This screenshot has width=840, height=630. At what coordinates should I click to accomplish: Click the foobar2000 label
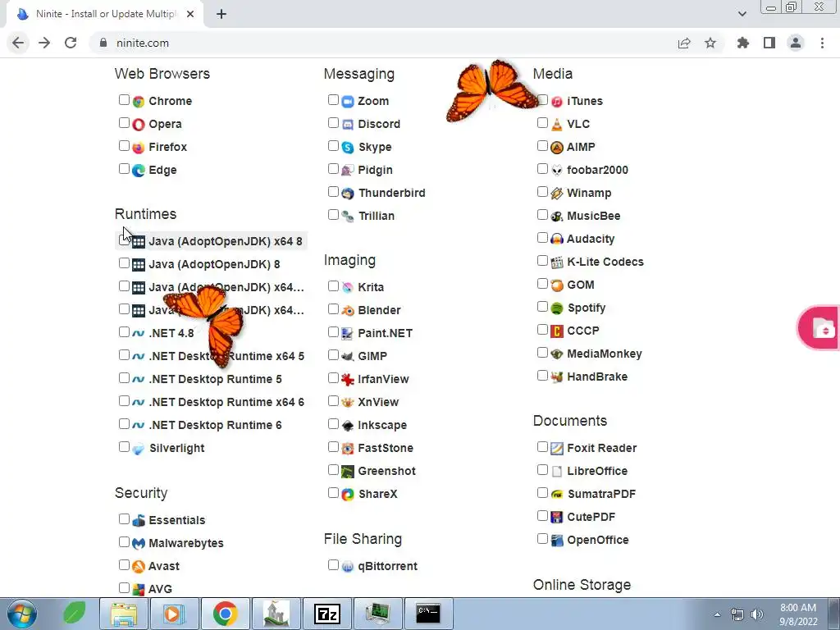[597, 170]
